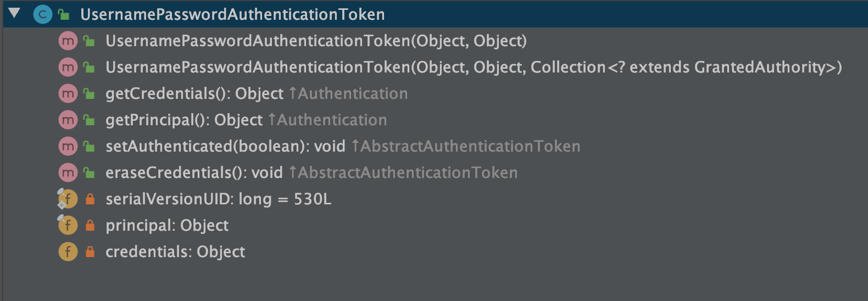
Task: Click the blue class icon
Action: [42, 14]
